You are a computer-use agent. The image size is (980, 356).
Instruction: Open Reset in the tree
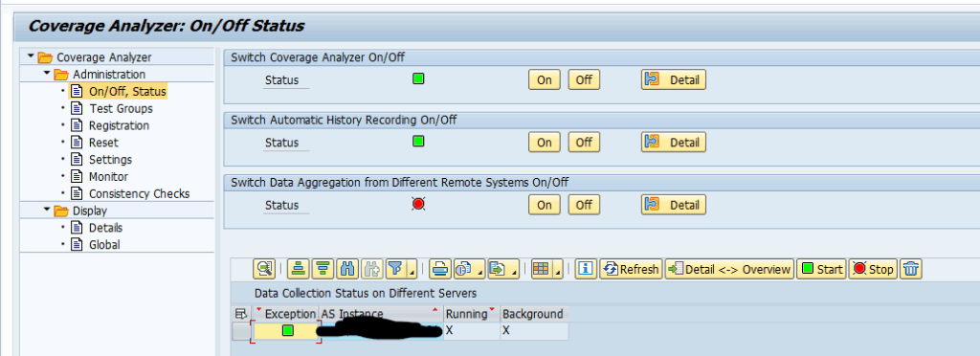(x=103, y=143)
